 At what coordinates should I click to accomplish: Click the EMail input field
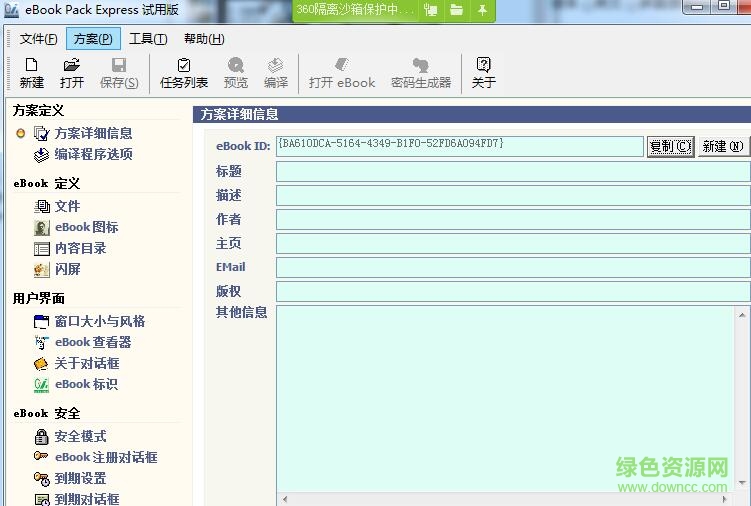[x=513, y=267]
